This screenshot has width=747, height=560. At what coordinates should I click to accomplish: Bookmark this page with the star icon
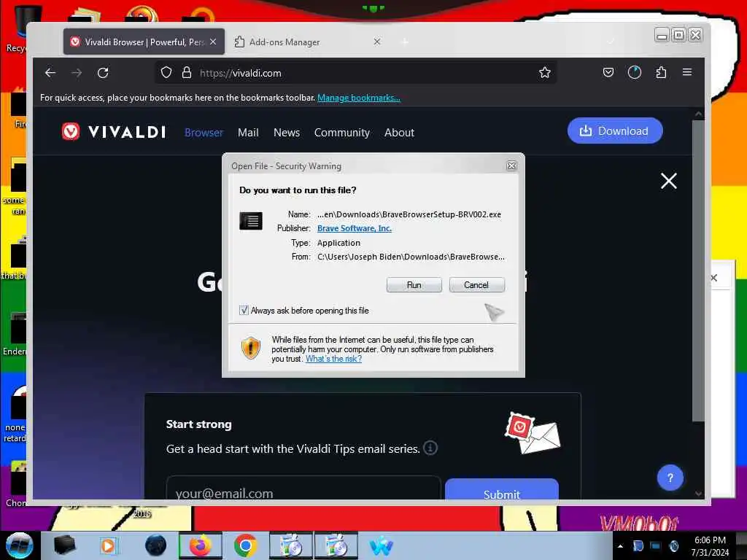[x=544, y=72]
